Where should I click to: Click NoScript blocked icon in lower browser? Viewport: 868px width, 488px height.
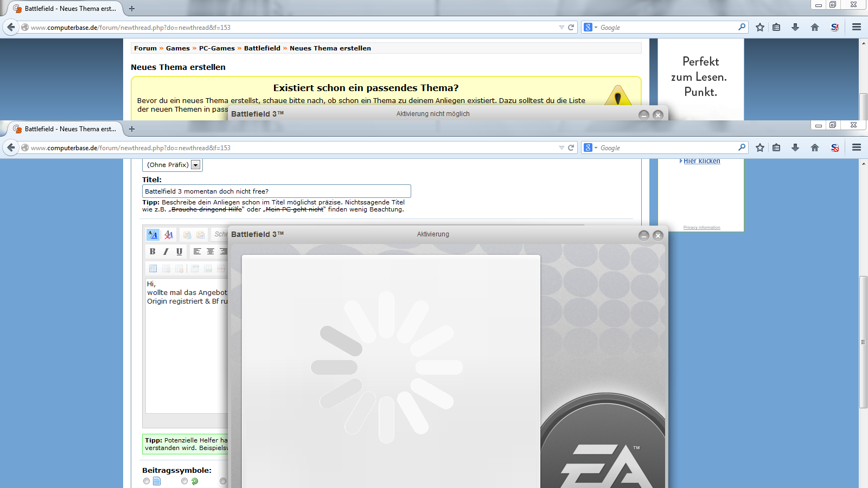tap(835, 147)
